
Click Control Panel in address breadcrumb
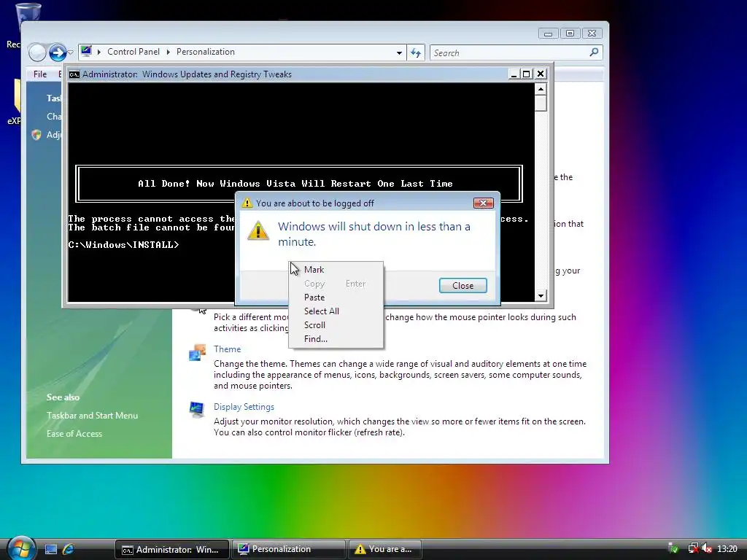pos(133,52)
